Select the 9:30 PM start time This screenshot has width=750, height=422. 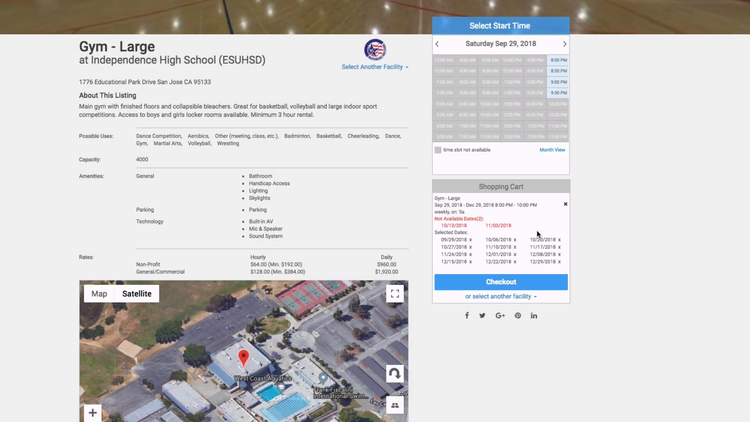pyautogui.click(x=558, y=93)
